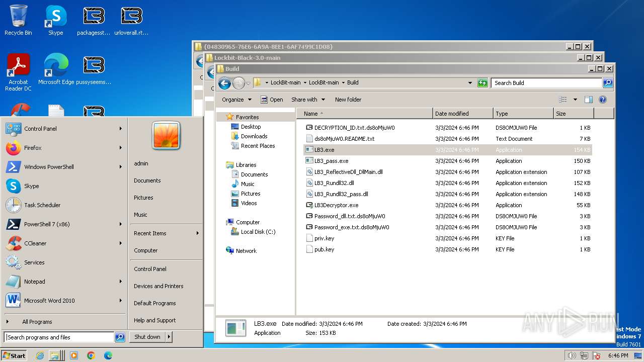
Task: Open the Skype desktop shortcut
Action: pyautogui.click(x=55, y=21)
